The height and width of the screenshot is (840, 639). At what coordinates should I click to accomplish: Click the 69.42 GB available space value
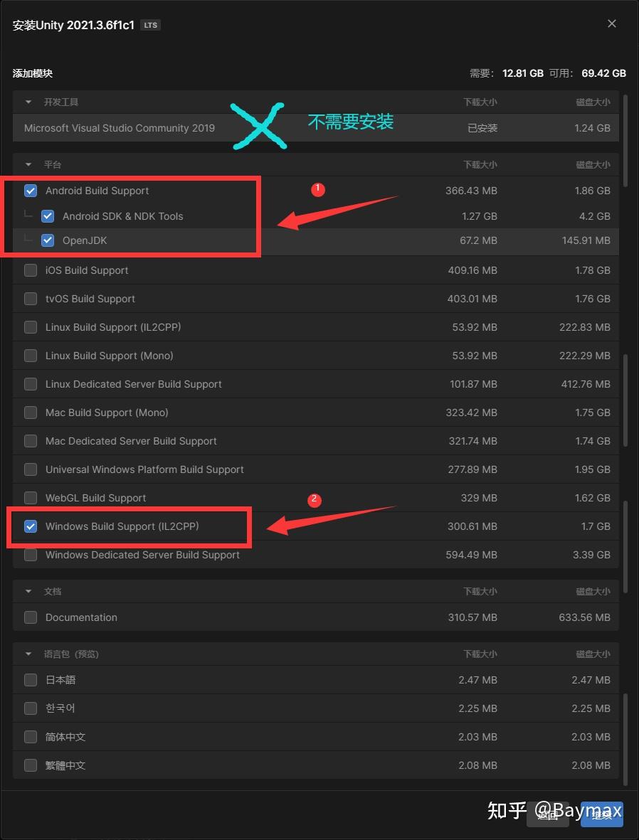tap(603, 73)
